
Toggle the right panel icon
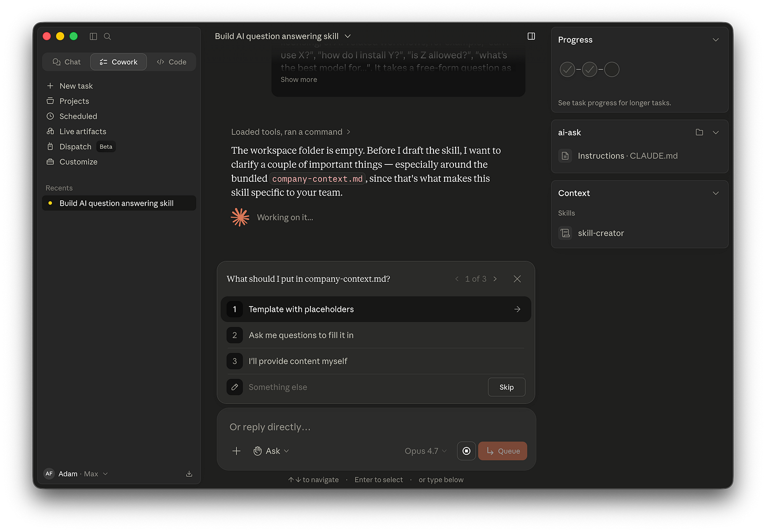pos(531,36)
